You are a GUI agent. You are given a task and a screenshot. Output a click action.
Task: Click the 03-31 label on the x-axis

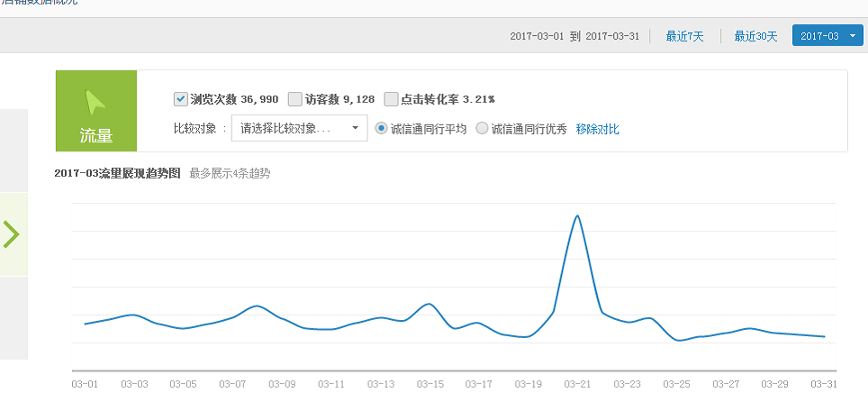[x=825, y=383]
